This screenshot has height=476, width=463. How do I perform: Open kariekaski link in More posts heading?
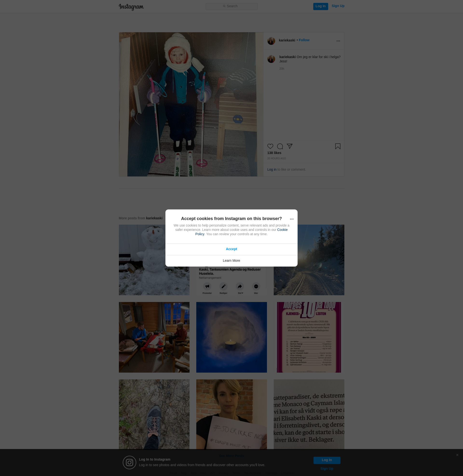tap(154, 218)
